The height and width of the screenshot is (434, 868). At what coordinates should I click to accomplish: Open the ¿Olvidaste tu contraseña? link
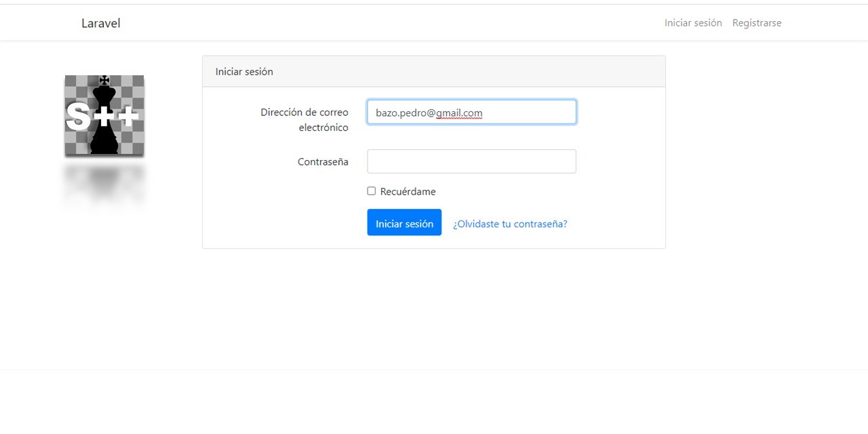click(510, 224)
